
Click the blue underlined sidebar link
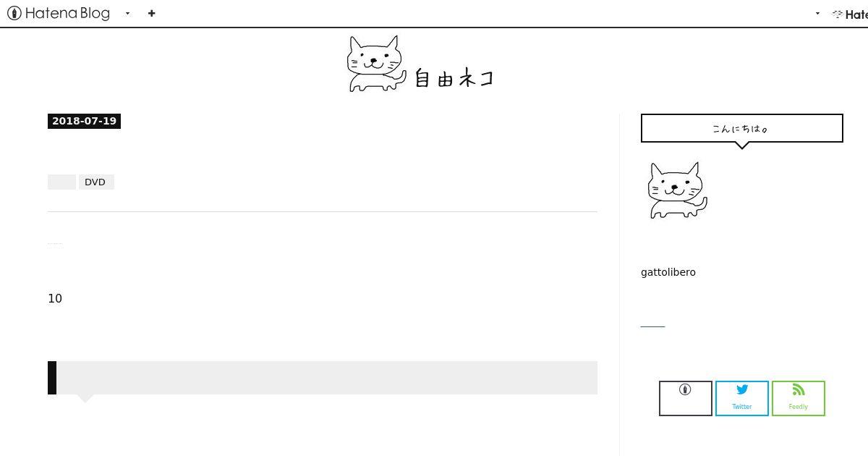(x=652, y=326)
